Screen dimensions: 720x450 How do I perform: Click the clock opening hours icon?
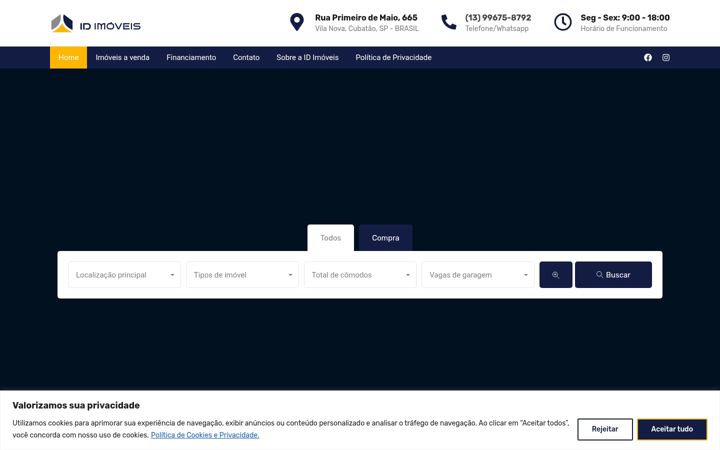click(562, 22)
